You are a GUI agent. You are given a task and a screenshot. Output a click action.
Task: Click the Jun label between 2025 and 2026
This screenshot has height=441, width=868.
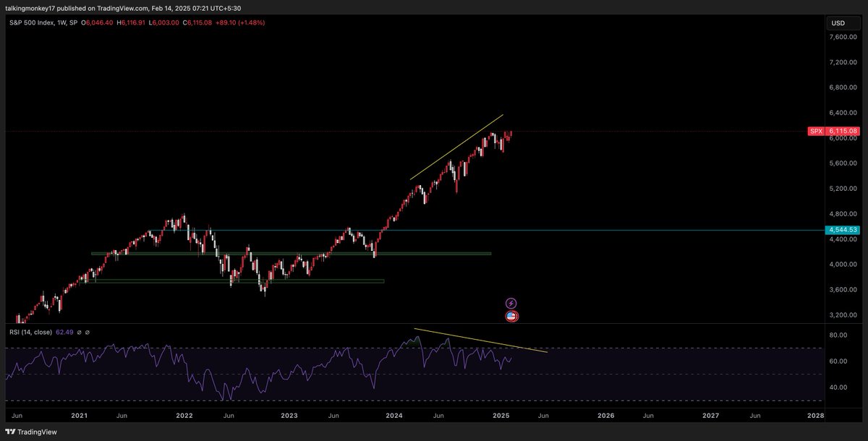pos(544,416)
